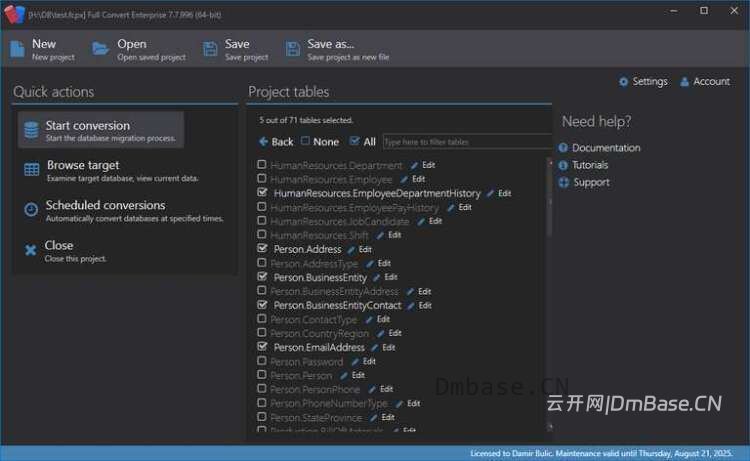Image resolution: width=750 pixels, height=461 pixels.
Task: Uncheck HumanResources.EmployeeDepartmentHistory checkbox
Action: point(262,192)
